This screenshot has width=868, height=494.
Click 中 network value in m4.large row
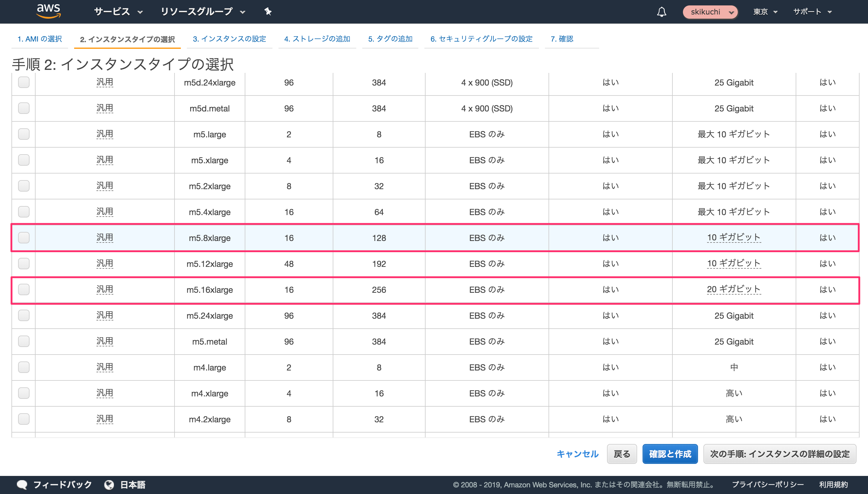[734, 367]
